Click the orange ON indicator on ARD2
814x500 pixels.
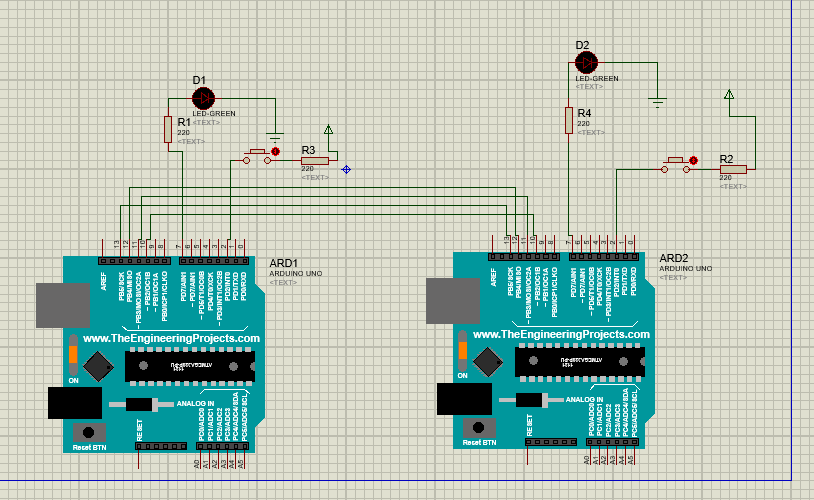(x=463, y=350)
